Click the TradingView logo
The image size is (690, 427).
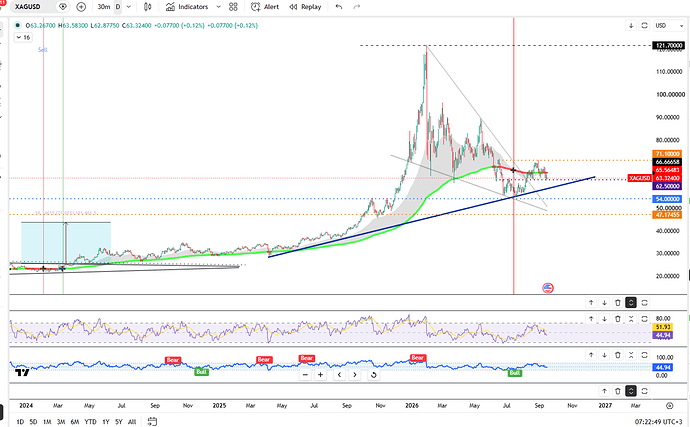[x=22, y=373]
